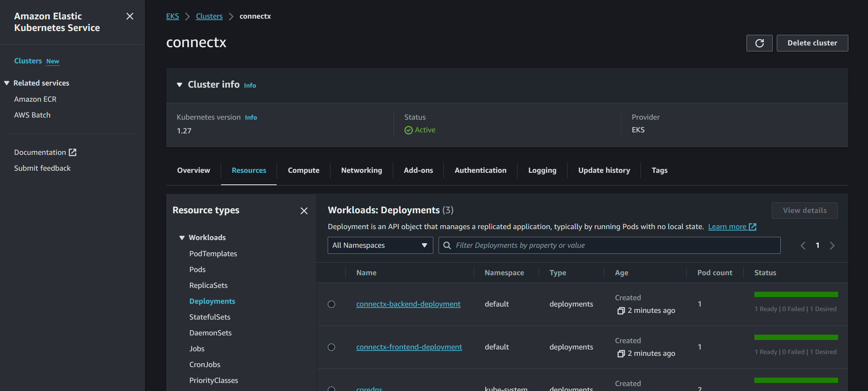
Task: Click copy icon beside backend deployment age
Action: pyautogui.click(x=621, y=310)
